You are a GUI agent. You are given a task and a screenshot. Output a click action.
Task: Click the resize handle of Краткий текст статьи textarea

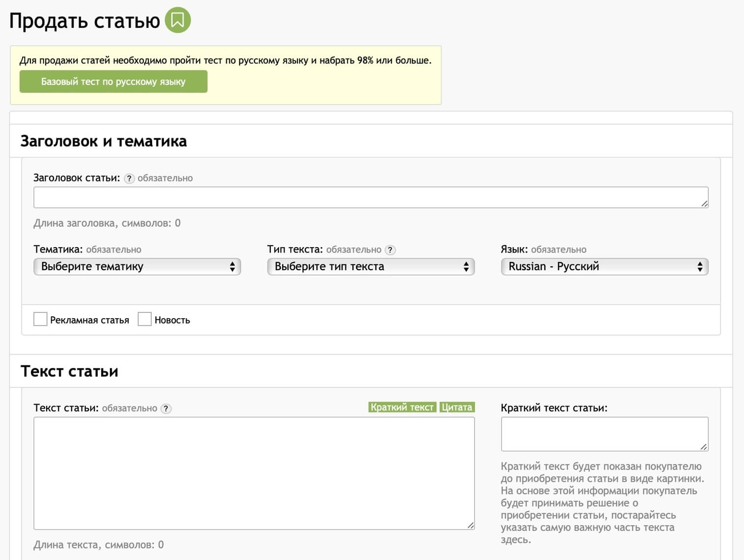(704, 447)
